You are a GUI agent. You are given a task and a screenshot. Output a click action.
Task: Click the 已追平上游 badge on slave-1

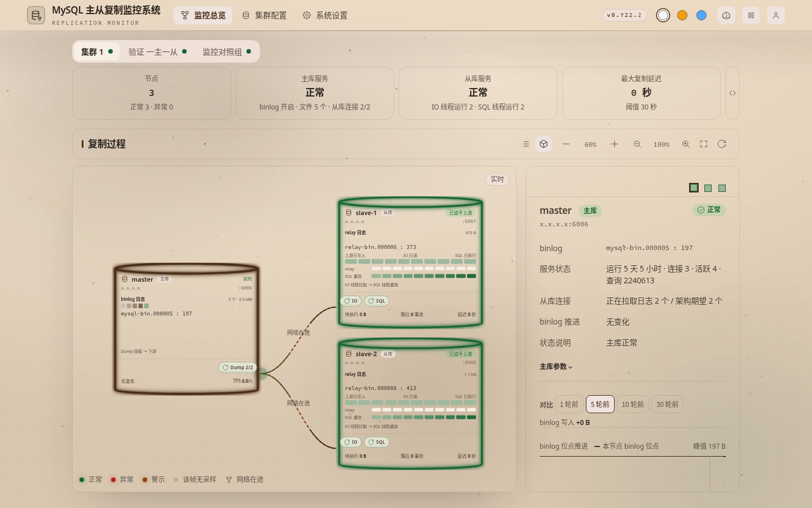461,213
